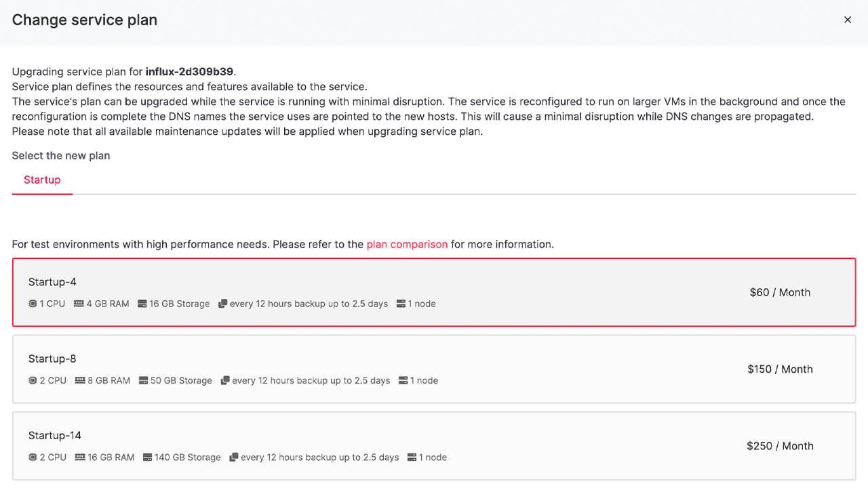This screenshot has height=488, width=868.
Task: Click the backup icon in Startup-14 row
Action: pos(234,457)
